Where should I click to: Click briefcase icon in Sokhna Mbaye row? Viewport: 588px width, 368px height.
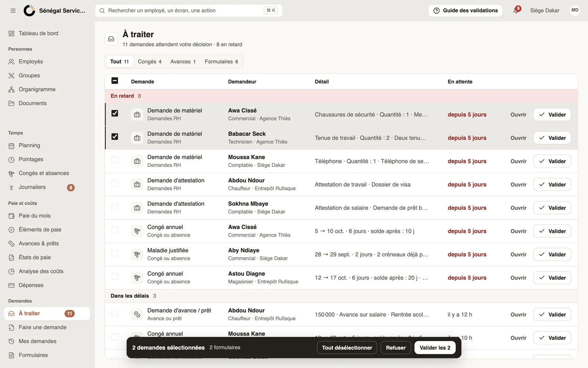[x=137, y=208]
